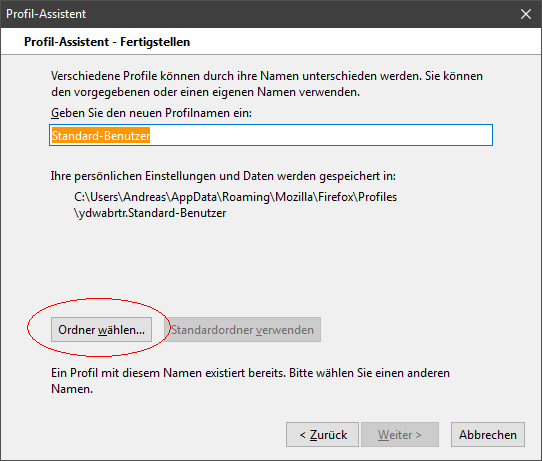Cancel the wizard with Abbrechen
Image resolution: width=543 pixels, height=461 pixels.
point(488,435)
